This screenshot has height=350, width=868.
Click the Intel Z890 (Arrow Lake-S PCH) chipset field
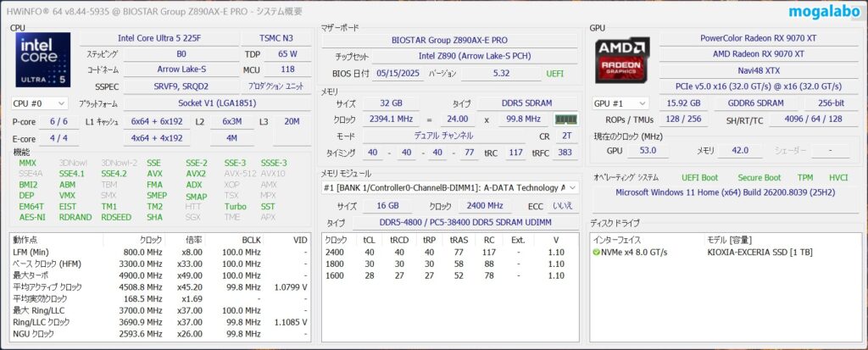(475, 57)
